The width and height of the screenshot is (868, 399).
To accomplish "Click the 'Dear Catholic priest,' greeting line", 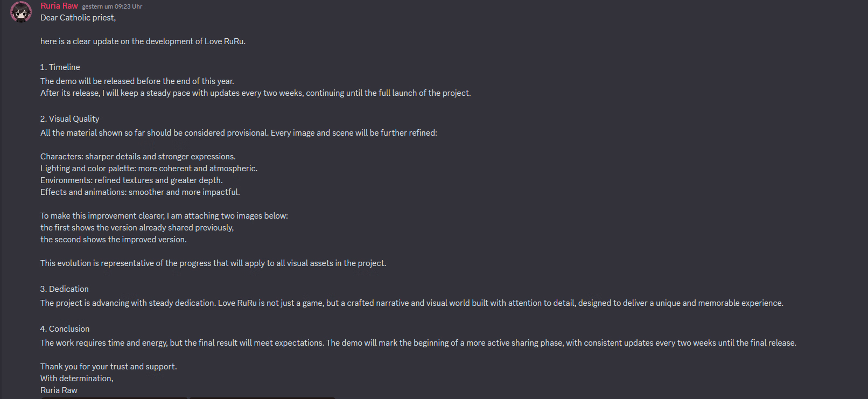I will pyautogui.click(x=78, y=18).
